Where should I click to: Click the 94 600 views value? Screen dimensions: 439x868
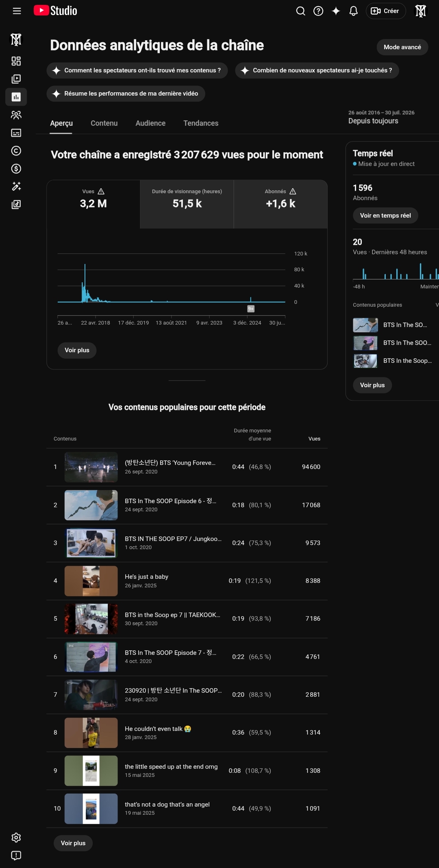(311, 467)
